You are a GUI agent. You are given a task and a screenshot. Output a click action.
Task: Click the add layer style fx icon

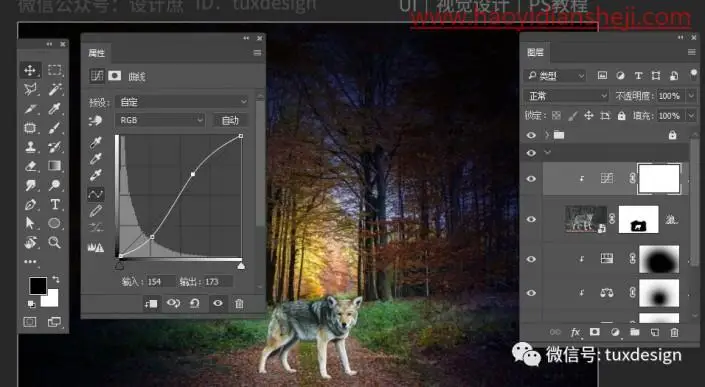[x=575, y=332]
